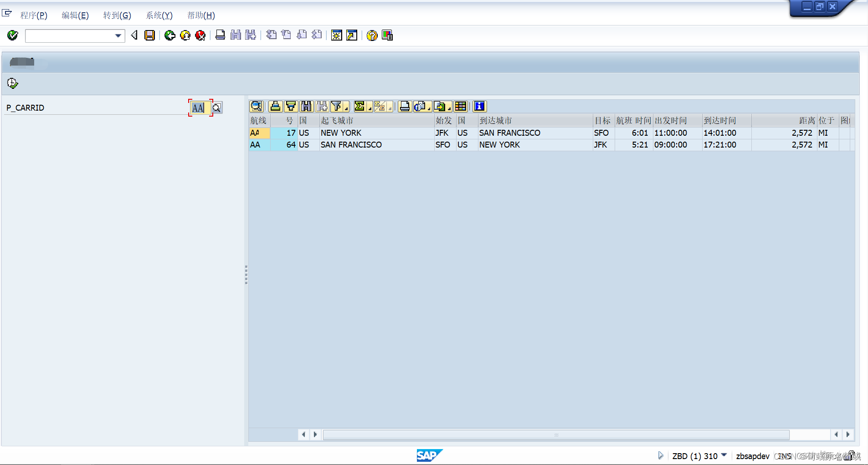Open details view with the magnifier icon

click(256, 106)
